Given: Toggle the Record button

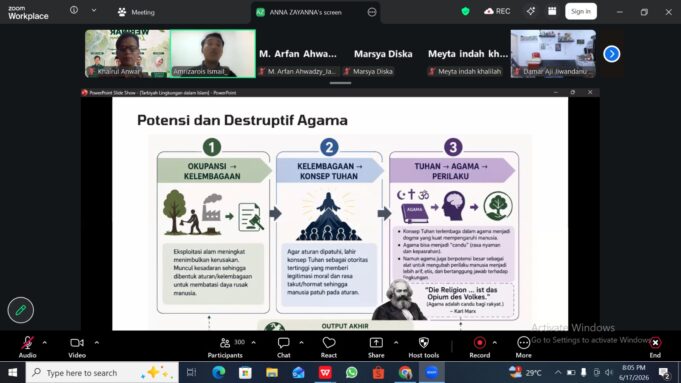Looking at the screenshot, I should pos(479,347).
